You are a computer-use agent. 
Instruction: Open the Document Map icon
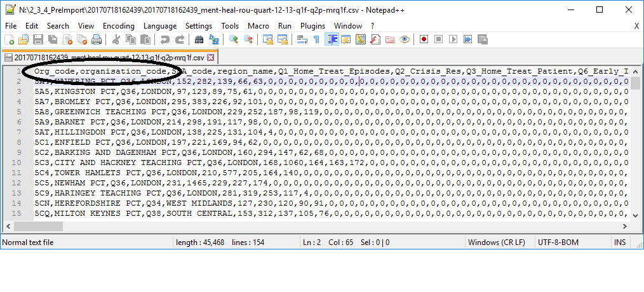[361, 39]
